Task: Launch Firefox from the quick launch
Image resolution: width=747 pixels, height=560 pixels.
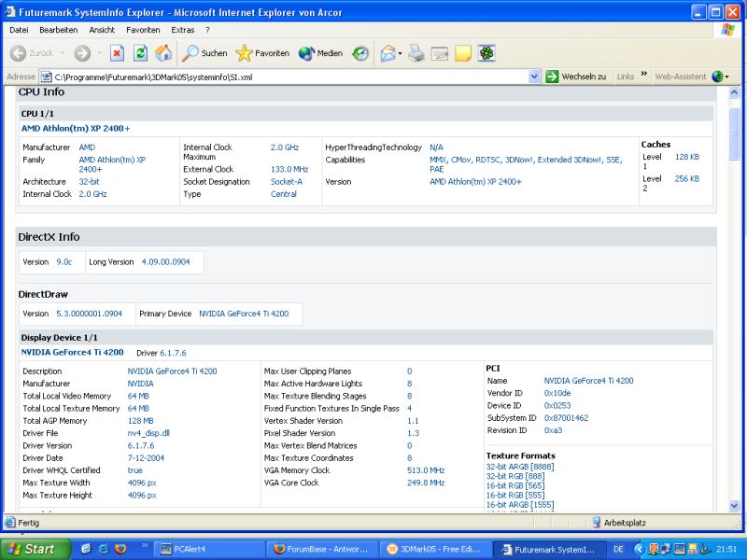Action: 120,549
